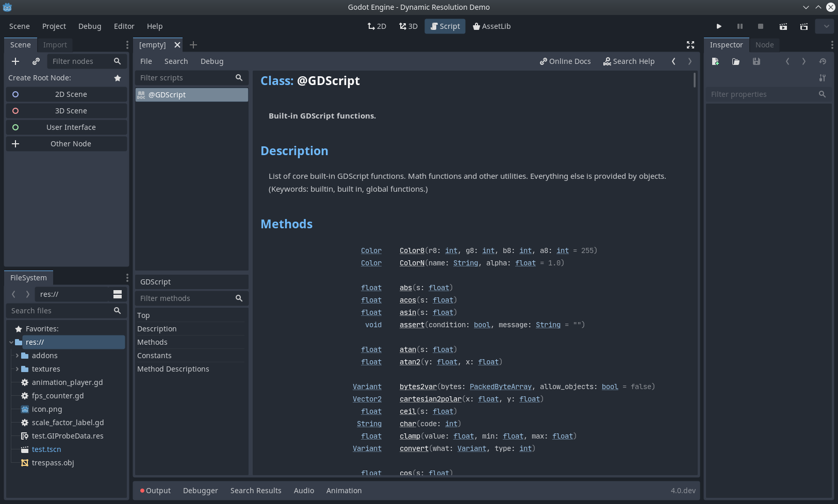This screenshot has height=504, width=838.
Task: Create User Interface root node
Action: click(67, 127)
